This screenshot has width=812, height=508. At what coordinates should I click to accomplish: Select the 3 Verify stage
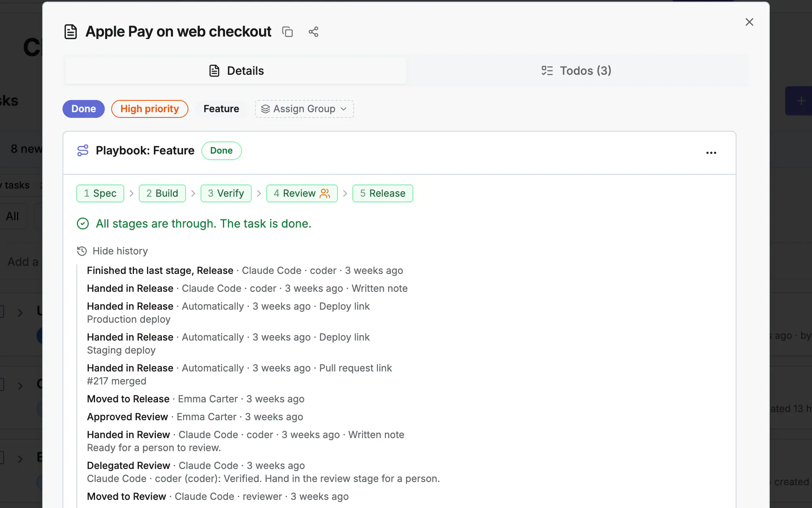(x=226, y=193)
